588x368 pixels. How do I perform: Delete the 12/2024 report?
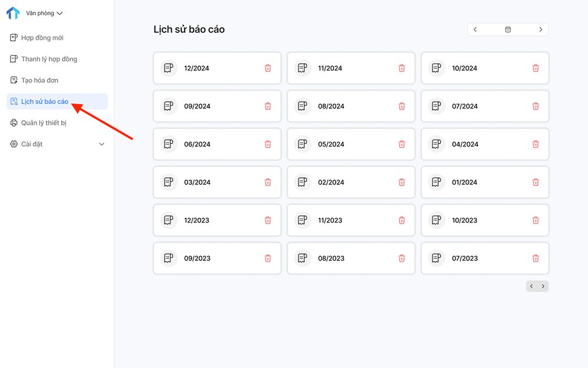coord(268,68)
